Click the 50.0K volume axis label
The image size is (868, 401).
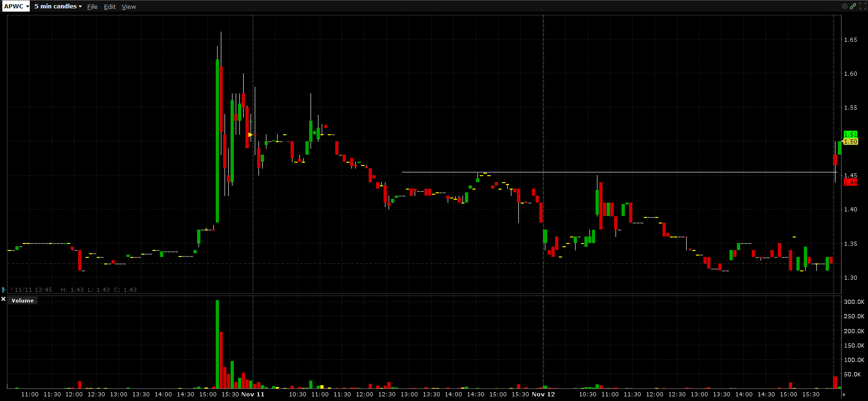[x=852, y=375]
